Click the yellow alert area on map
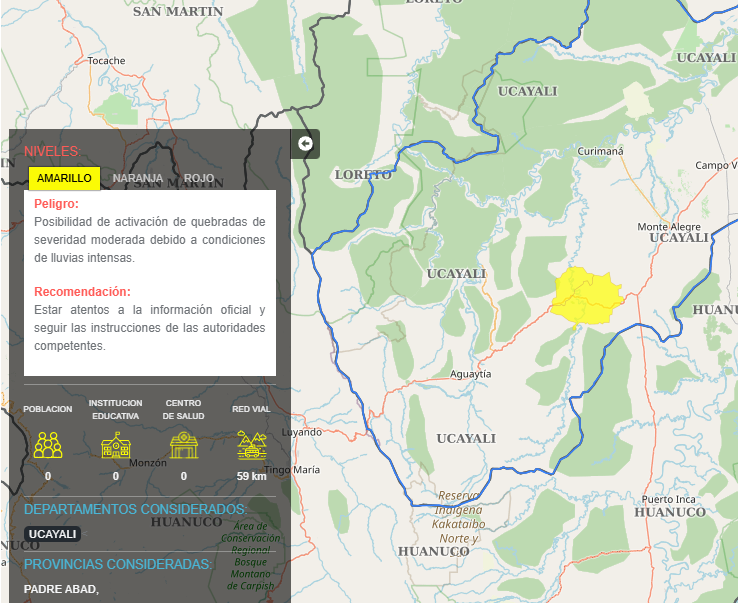 coord(587,297)
